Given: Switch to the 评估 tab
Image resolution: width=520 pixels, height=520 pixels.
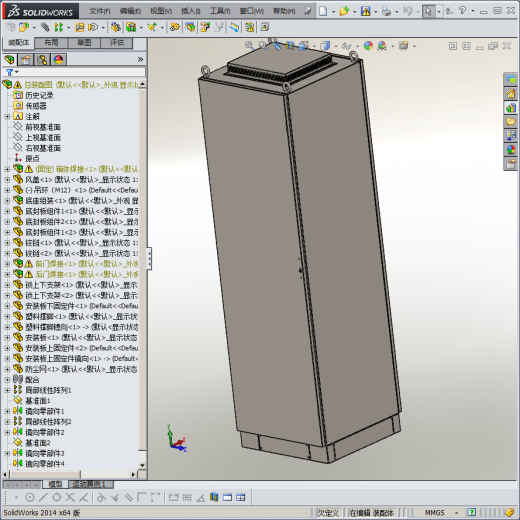Looking at the screenshot, I should (117, 43).
